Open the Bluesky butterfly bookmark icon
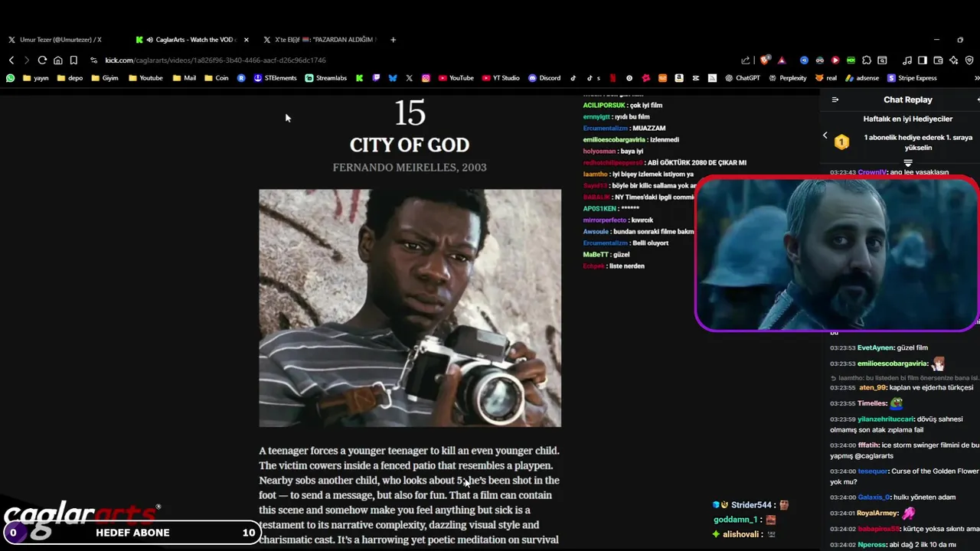Viewport: 980px width, 551px height. pyautogui.click(x=393, y=78)
